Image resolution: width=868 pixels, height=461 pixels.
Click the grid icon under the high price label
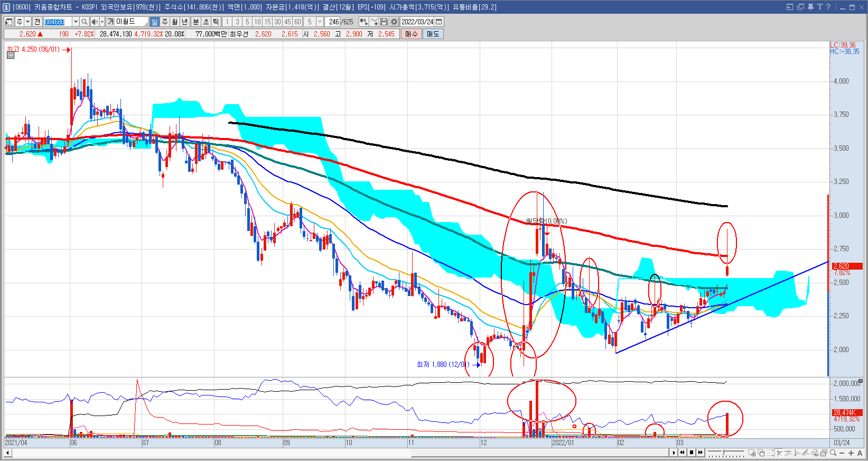[11, 54]
